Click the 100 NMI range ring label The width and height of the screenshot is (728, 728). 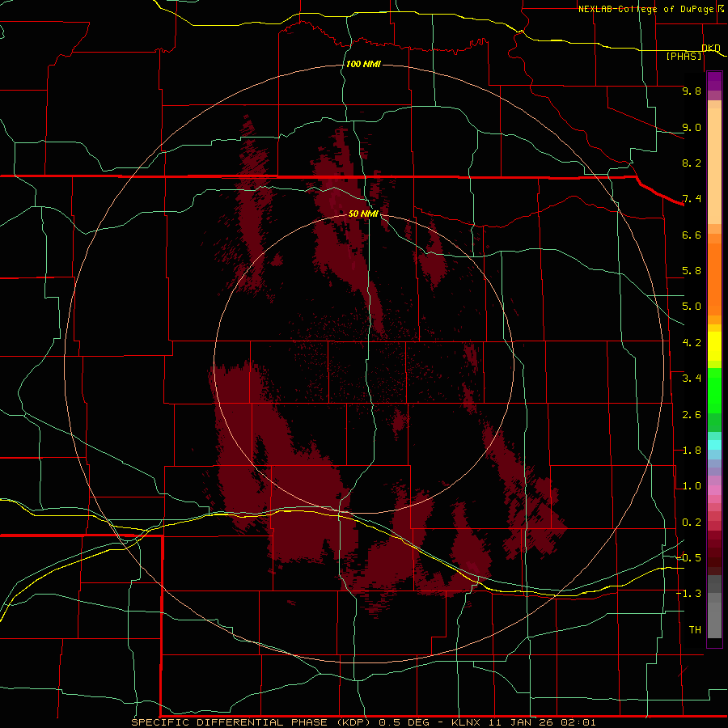click(x=363, y=64)
